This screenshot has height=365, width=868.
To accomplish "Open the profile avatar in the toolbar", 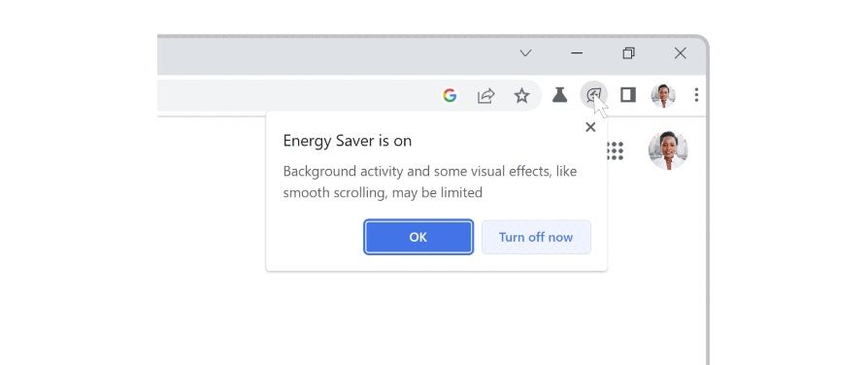I will 662,95.
